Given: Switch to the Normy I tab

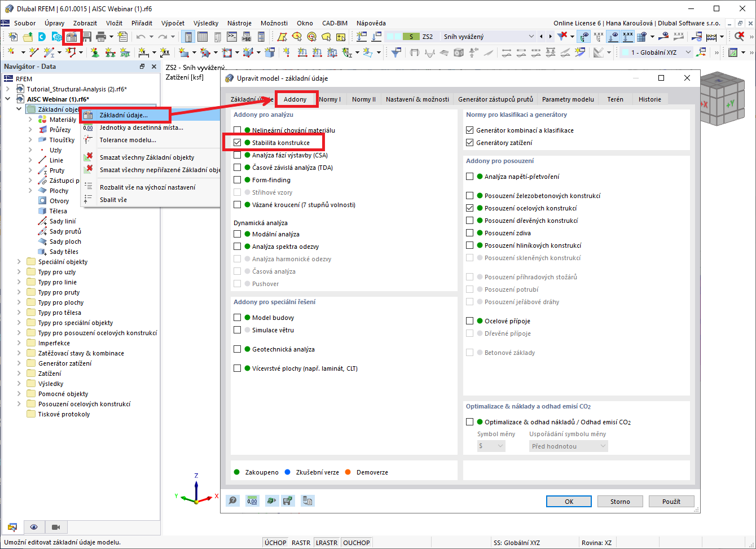Looking at the screenshot, I should 330,99.
